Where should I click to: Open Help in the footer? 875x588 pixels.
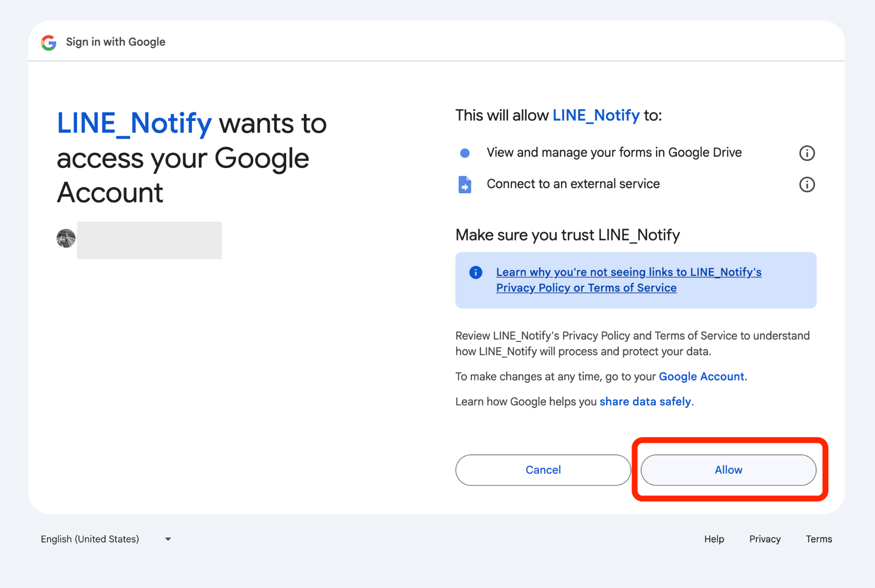click(714, 539)
